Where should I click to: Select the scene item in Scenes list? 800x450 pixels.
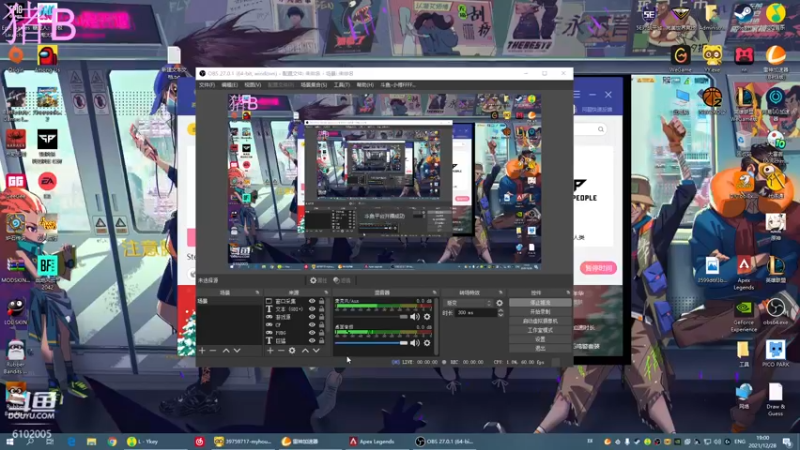[229, 302]
